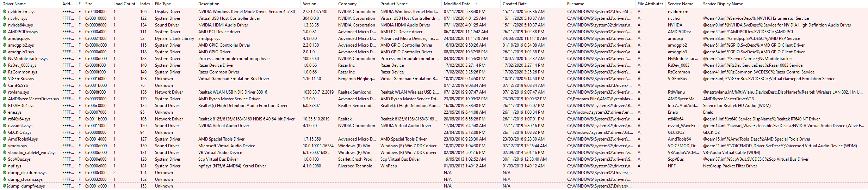Sort by the Service Display Name column header
This screenshot has width=868, height=190.
(784, 4)
